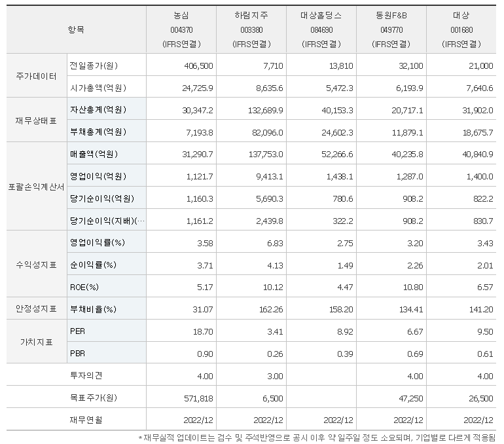Viewport: 504px width, 444px height.
Task: Click operating profit value 9,413.1
Action: click(x=270, y=177)
